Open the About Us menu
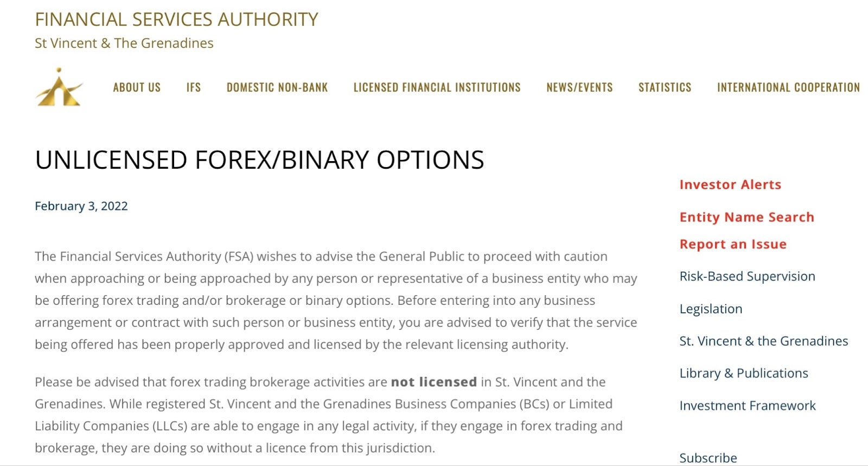Viewport: 868px width, 466px height. (x=137, y=87)
